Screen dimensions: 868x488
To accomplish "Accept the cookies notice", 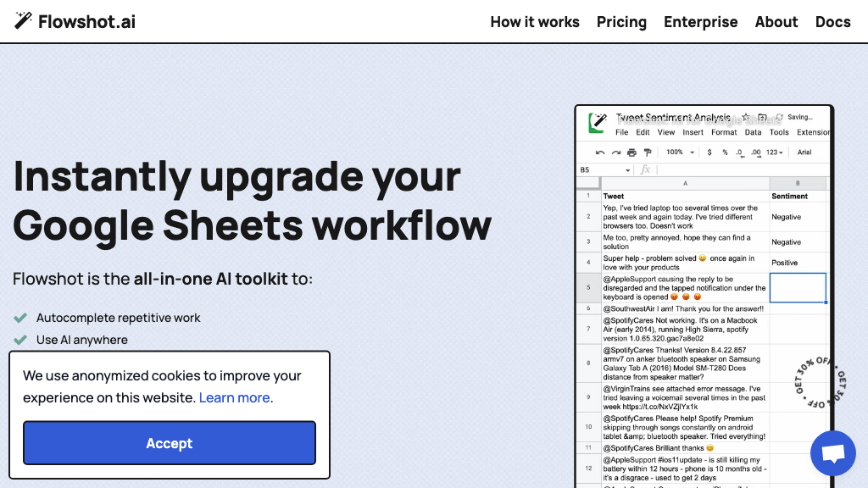I will point(170,443).
